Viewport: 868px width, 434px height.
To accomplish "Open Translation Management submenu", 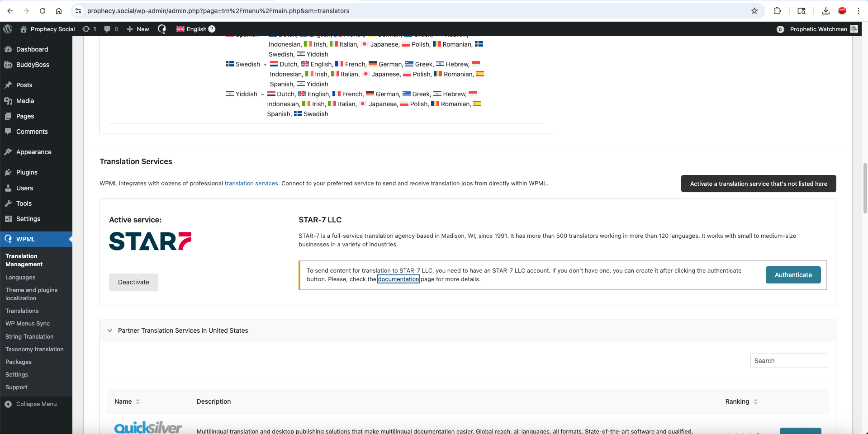I will tap(24, 260).
